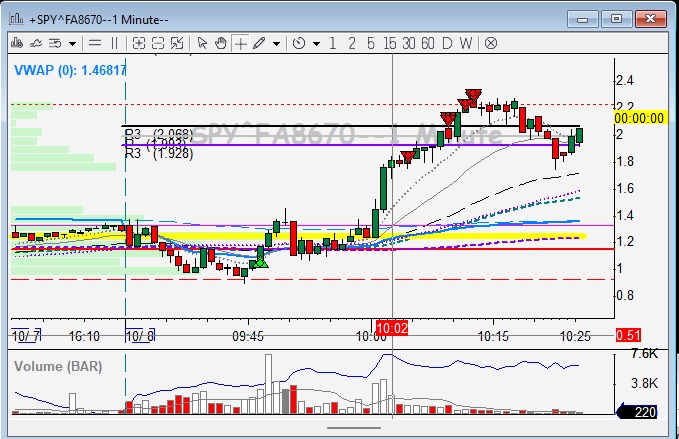Screen dimensions: 679x439
Task: Select the pencil drawing tool
Action: pyautogui.click(x=259, y=43)
